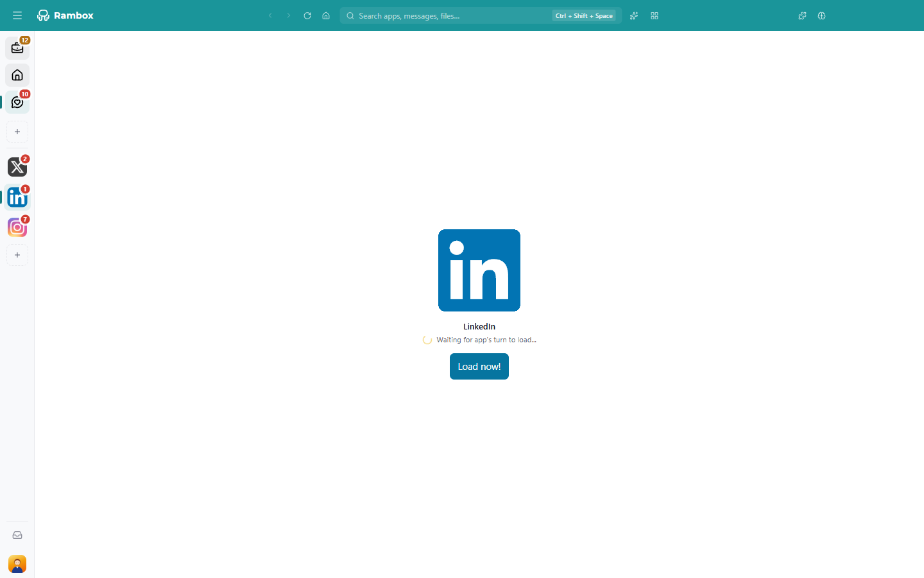
Task: Click the globe icon in the top bar
Action: click(821, 15)
